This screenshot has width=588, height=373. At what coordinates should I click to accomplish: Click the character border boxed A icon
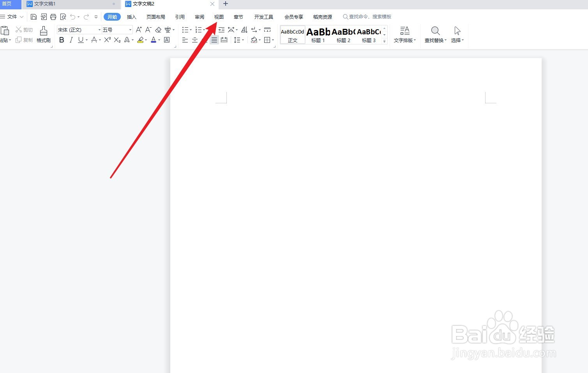[x=167, y=40]
